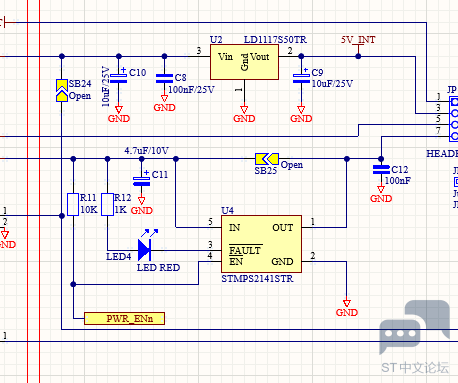Click the 1K value of R12
The image size is (458, 383).
[x=120, y=210]
